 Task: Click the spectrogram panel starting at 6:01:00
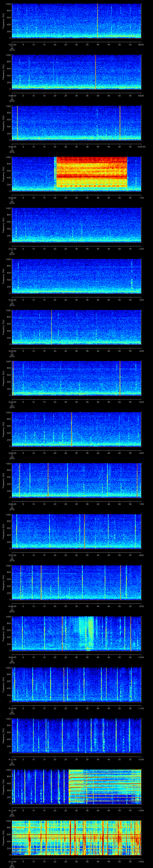coord(77,225)
